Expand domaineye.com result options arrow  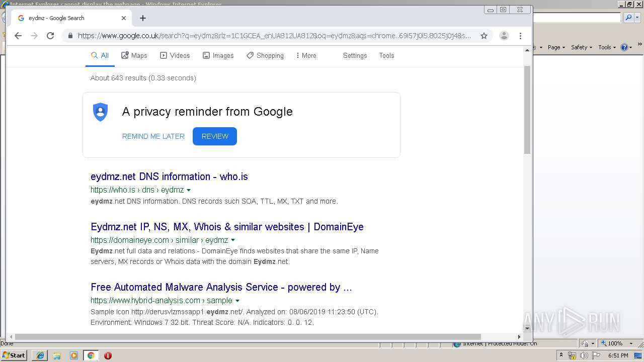[233, 240]
